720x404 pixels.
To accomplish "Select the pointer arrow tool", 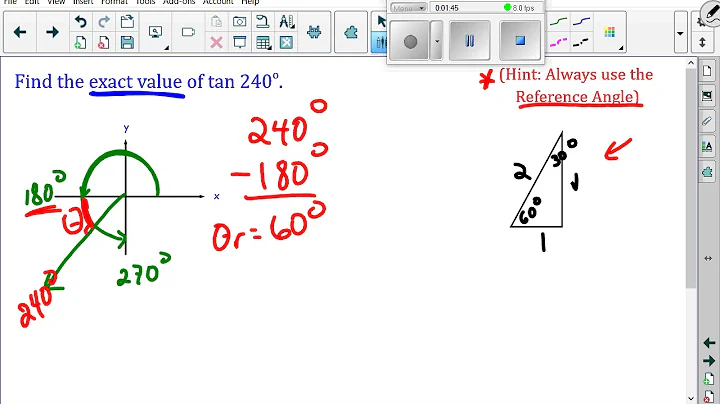I will (x=381, y=21).
